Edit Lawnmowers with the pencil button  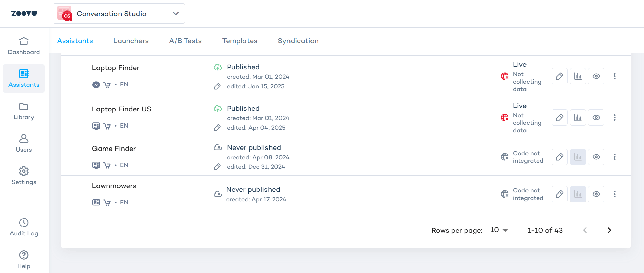coord(560,194)
